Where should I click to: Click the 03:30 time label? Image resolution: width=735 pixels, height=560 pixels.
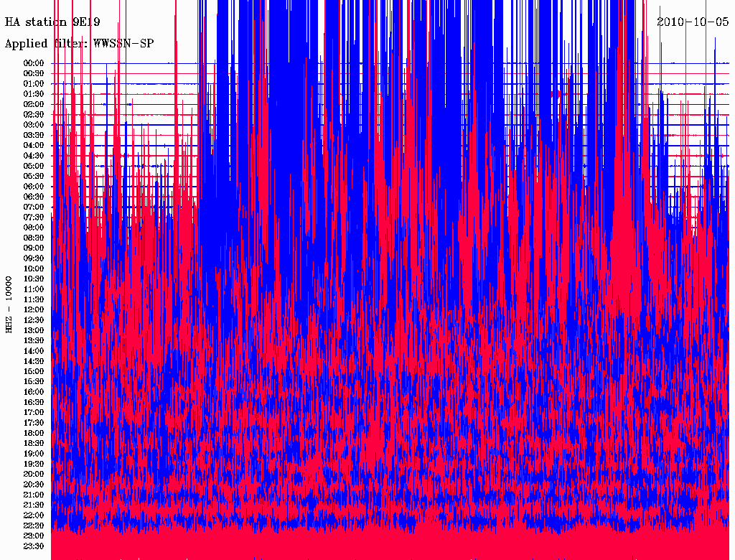[34, 136]
